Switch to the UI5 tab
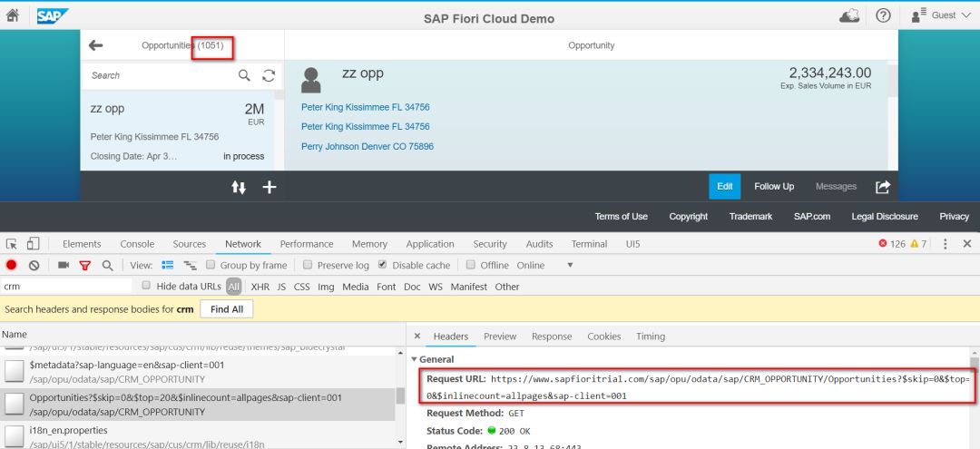This screenshot has width=980, height=449. [632, 244]
